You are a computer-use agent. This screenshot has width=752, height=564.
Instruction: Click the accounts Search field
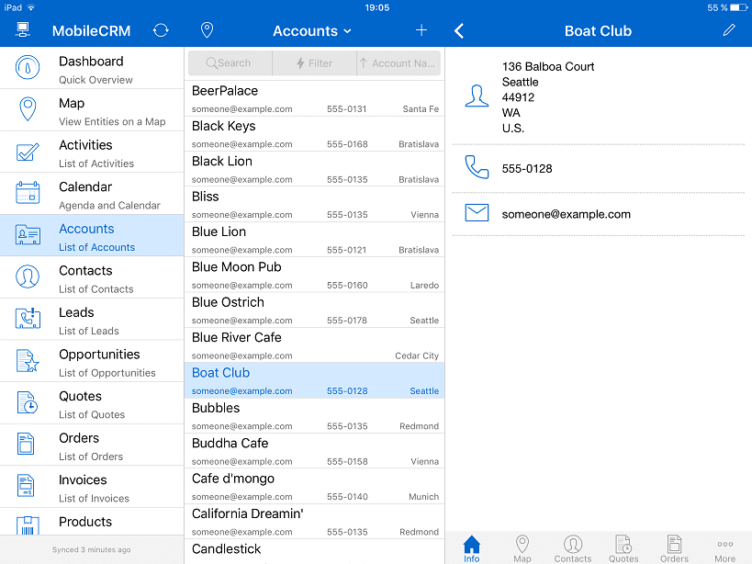coord(229,63)
